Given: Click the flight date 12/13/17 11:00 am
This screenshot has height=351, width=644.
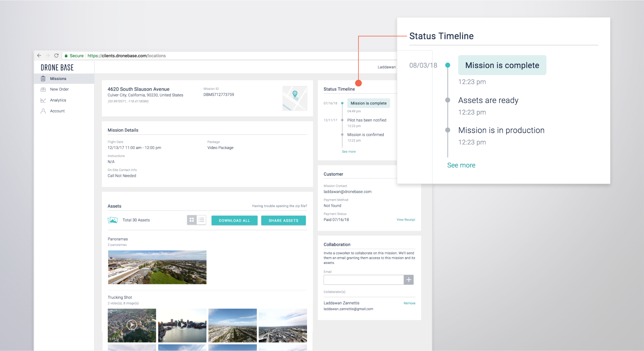Looking at the screenshot, I should click(134, 148).
